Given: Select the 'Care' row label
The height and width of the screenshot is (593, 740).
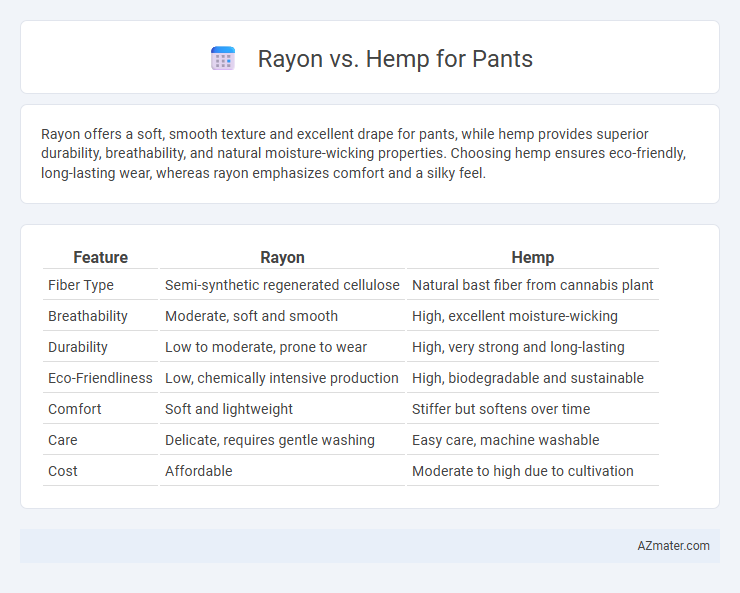Looking at the screenshot, I should point(63,440).
